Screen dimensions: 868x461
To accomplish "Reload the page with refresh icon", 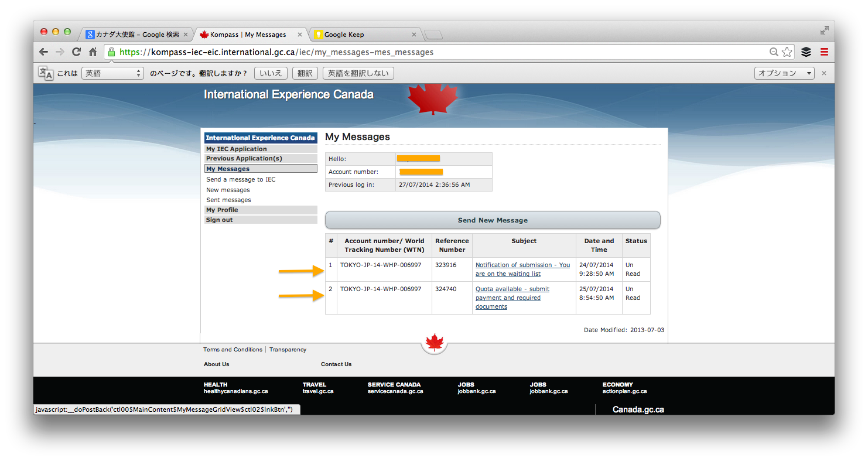I will tap(76, 52).
